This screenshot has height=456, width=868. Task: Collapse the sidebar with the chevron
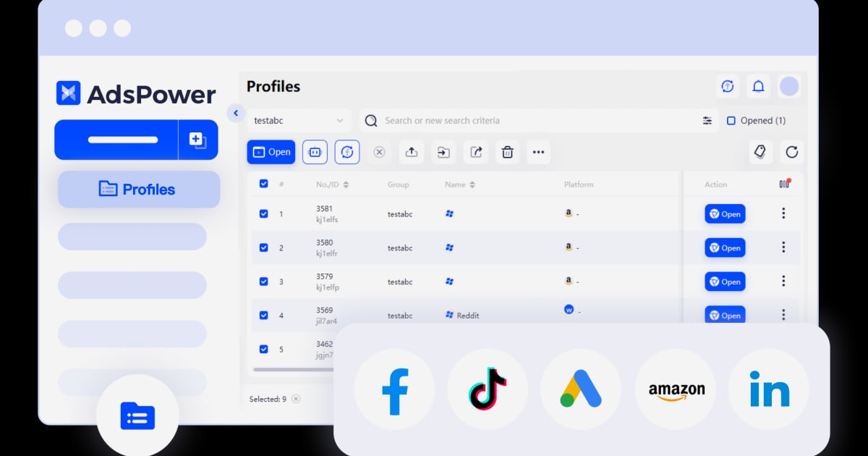click(x=235, y=113)
